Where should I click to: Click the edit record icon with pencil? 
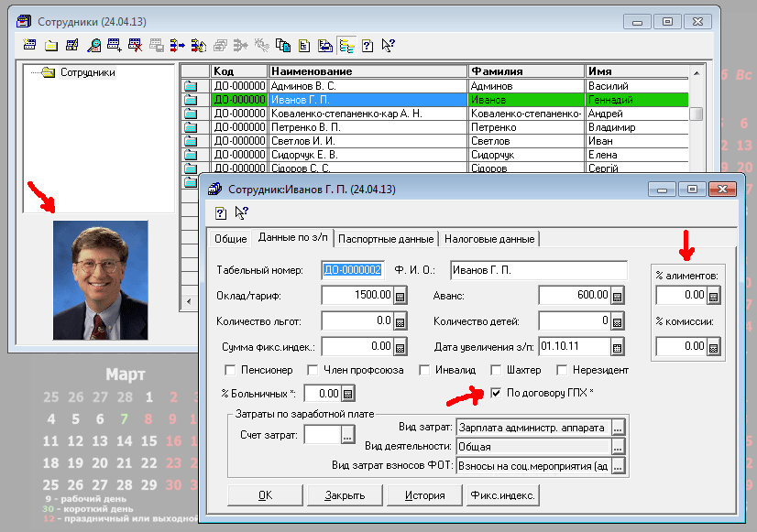tap(72, 46)
